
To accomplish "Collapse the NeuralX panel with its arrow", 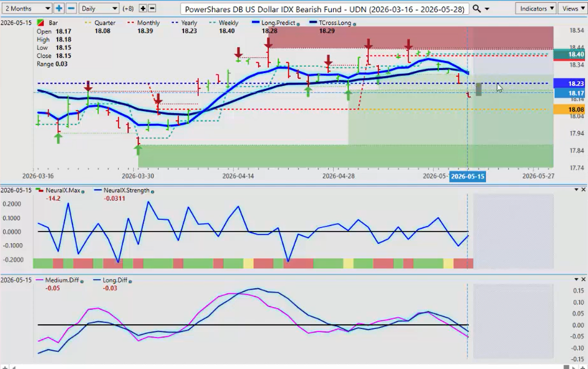I will (576, 190).
